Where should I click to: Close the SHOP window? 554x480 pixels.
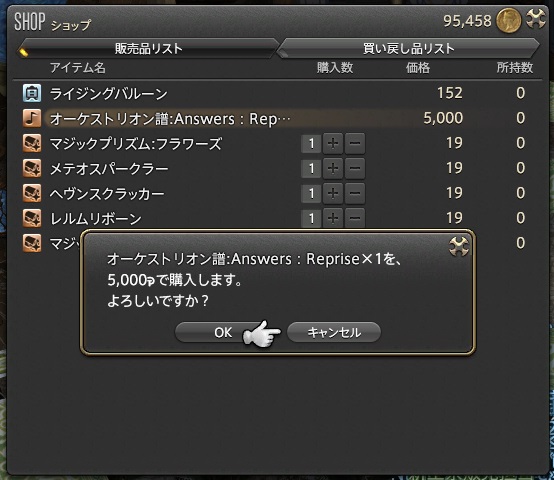tap(536, 19)
